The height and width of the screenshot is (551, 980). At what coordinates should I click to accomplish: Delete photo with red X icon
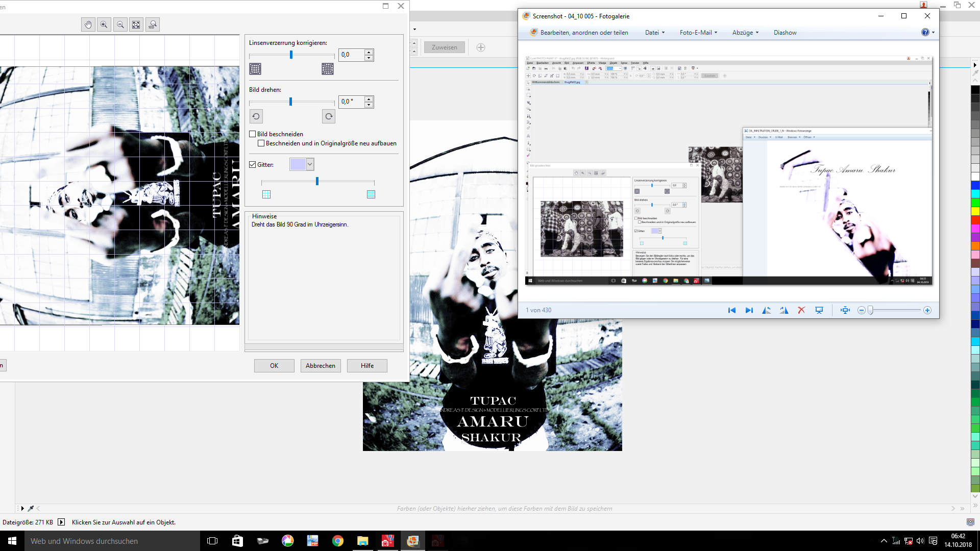pos(801,310)
